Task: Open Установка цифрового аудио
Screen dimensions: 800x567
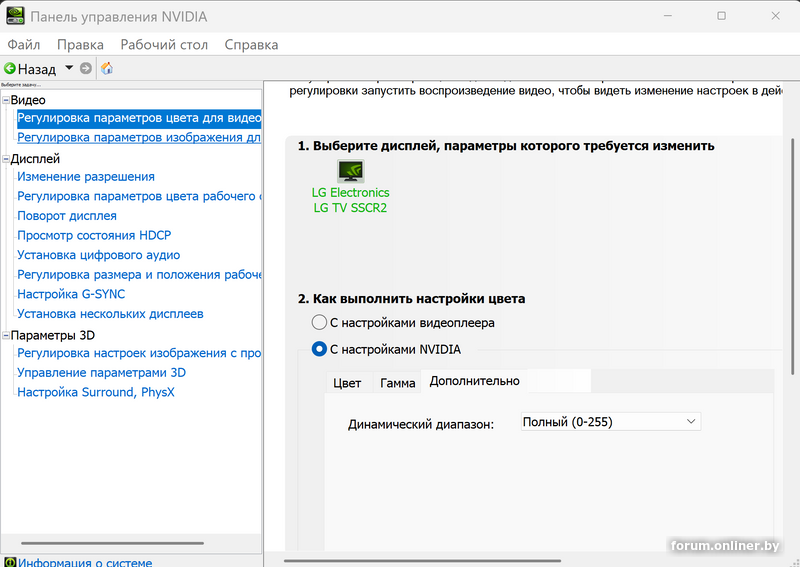Action: [x=98, y=255]
